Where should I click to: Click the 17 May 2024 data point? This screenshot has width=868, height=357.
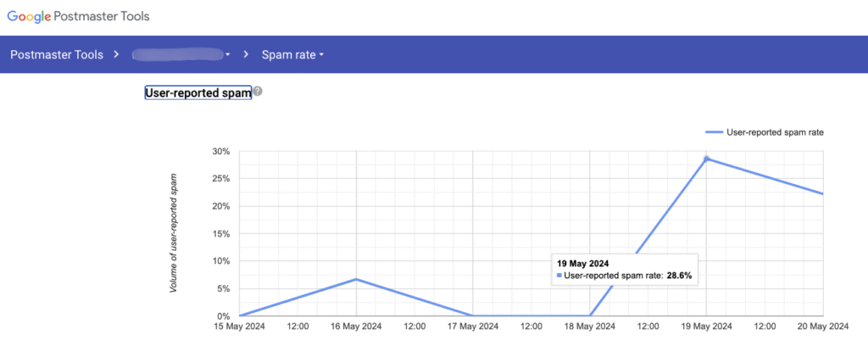[472, 315]
